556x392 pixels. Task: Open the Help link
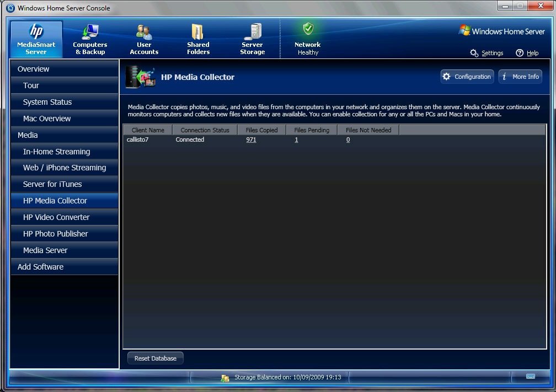tap(532, 53)
